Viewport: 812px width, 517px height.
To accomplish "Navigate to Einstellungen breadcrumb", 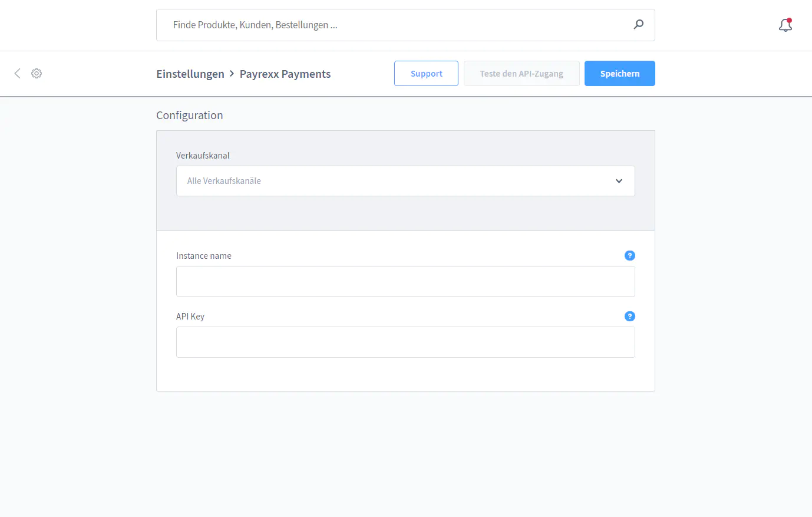I will pyautogui.click(x=190, y=74).
